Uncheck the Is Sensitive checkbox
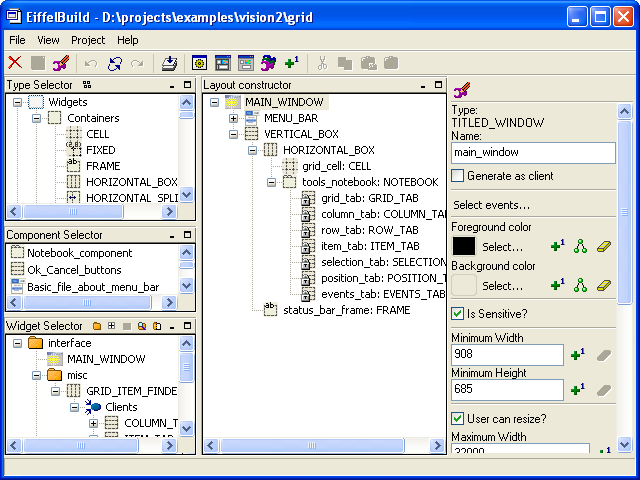The image size is (640, 480). point(458,314)
